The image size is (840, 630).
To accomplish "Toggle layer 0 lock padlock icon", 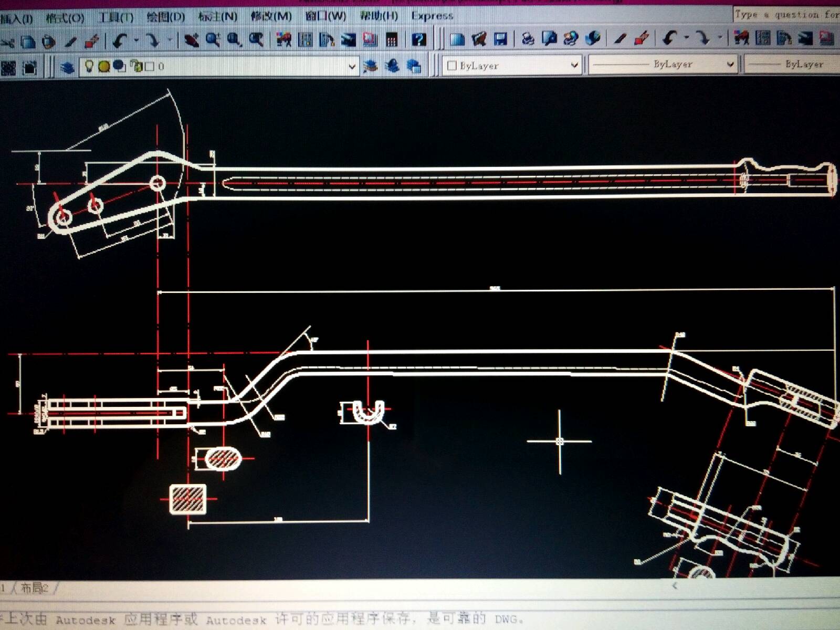I will 136,66.
